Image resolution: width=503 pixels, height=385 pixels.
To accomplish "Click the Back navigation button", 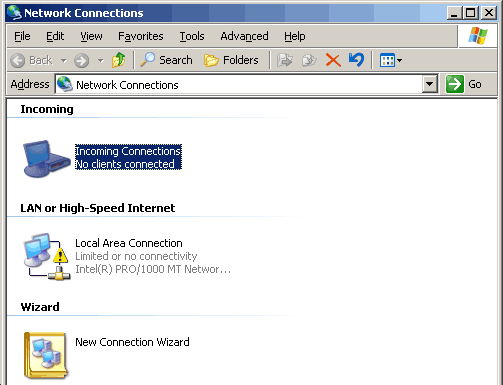I will [31, 61].
